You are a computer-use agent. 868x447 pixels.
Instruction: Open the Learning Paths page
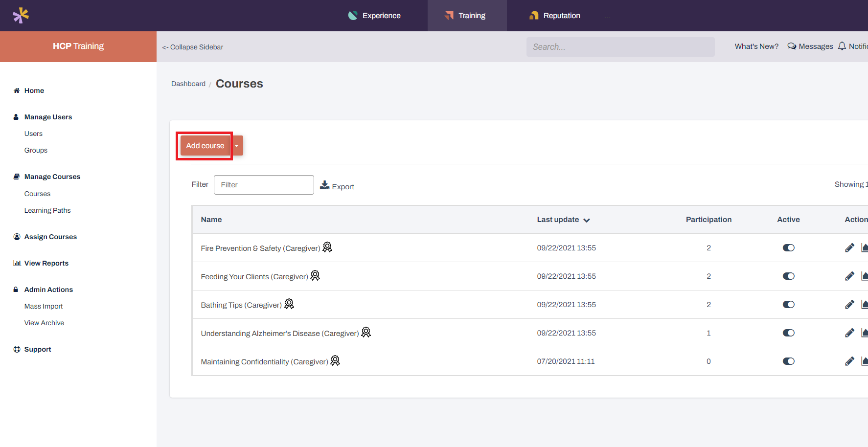coord(47,210)
